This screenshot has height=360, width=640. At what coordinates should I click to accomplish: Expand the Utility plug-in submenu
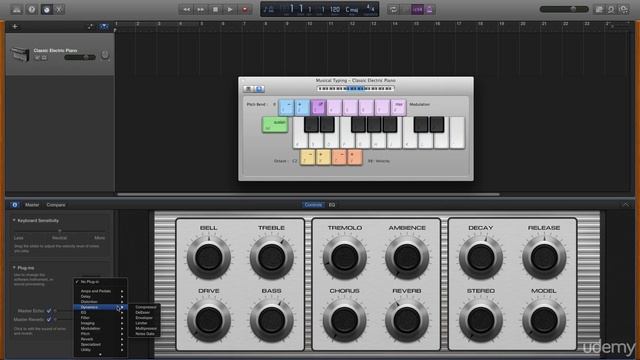100,350
